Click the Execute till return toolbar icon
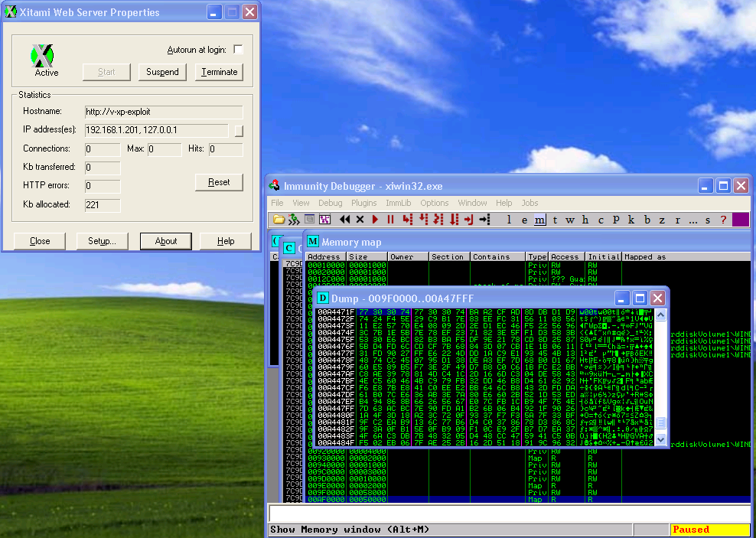The width and height of the screenshot is (756, 538). pyautogui.click(x=468, y=220)
